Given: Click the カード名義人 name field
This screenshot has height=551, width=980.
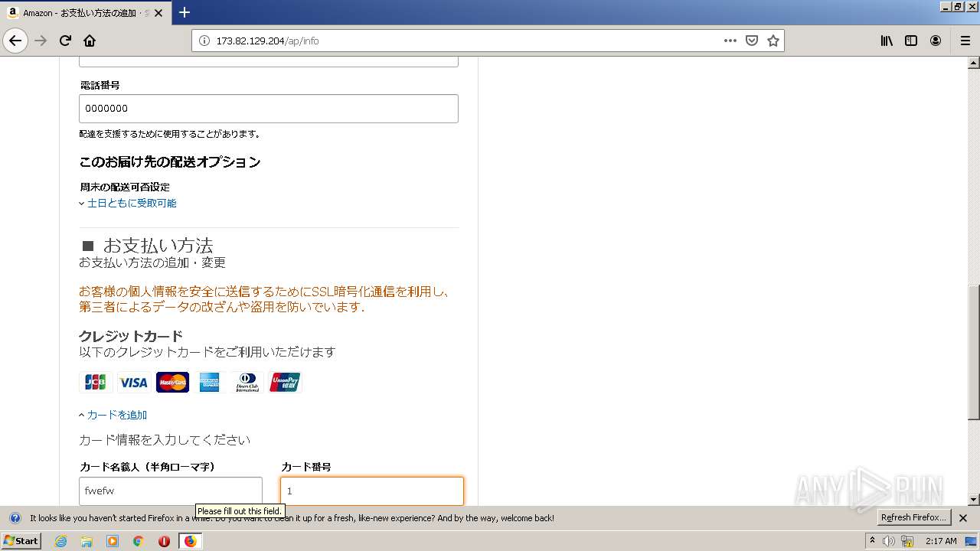Looking at the screenshot, I should click(x=171, y=491).
